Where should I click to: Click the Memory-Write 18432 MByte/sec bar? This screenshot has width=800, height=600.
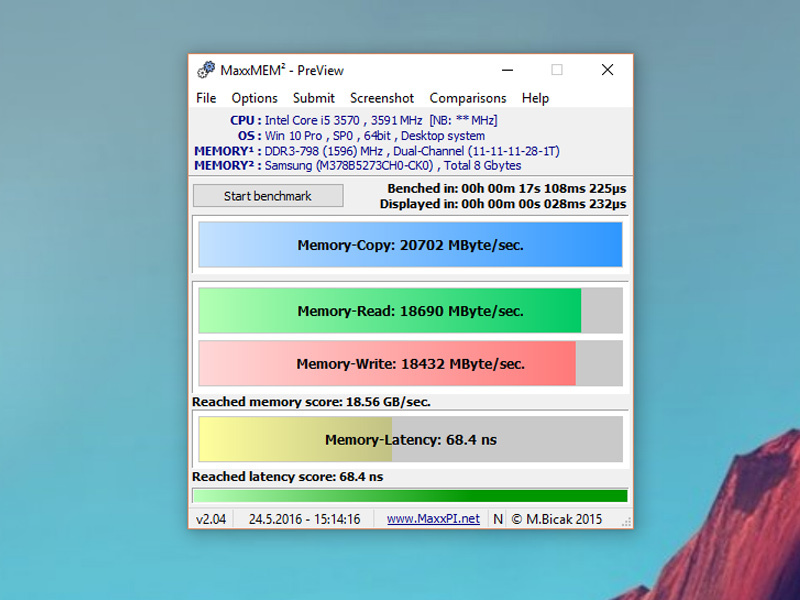410,364
